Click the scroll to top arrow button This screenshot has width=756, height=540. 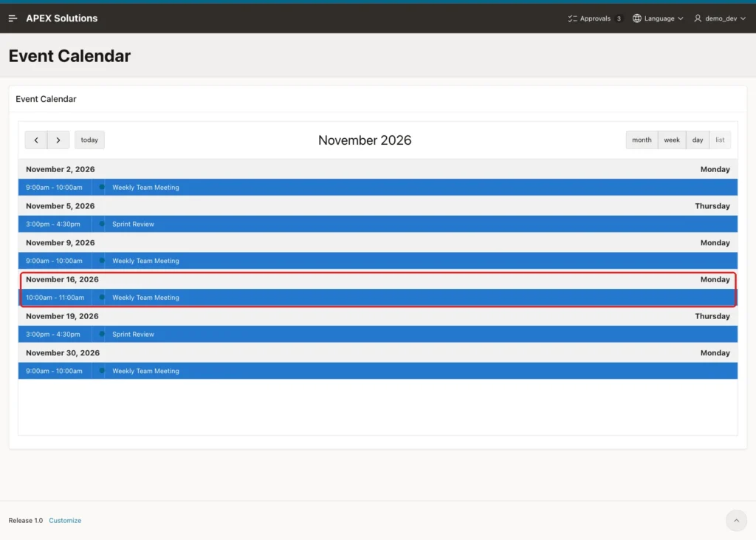coord(736,520)
